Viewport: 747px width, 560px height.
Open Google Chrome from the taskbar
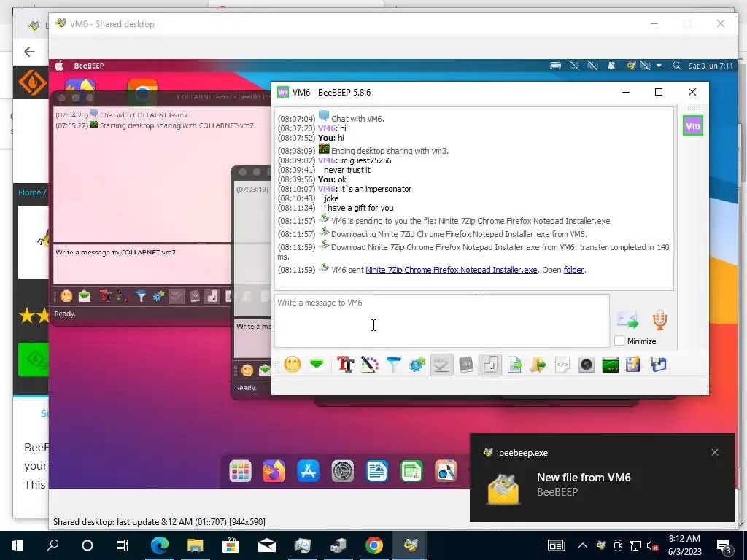pyautogui.click(x=374, y=545)
